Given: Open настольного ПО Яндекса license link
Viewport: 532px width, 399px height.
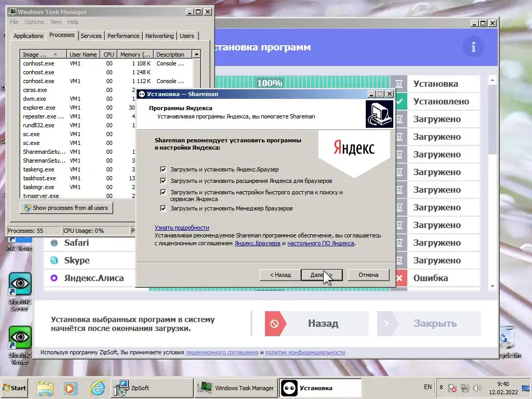Looking at the screenshot, I should (321, 243).
